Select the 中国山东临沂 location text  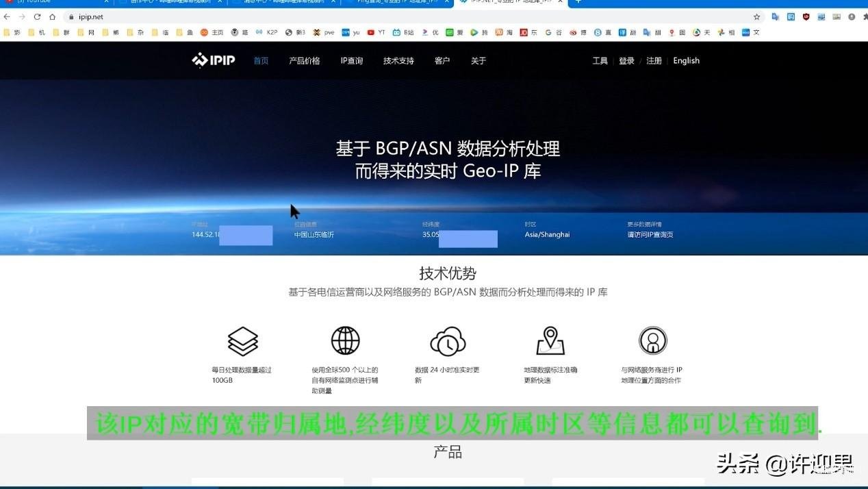[x=314, y=234]
